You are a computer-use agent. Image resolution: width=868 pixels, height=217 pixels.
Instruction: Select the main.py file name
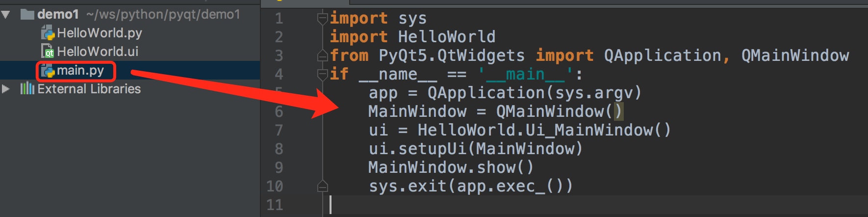pyautogui.click(x=80, y=71)
